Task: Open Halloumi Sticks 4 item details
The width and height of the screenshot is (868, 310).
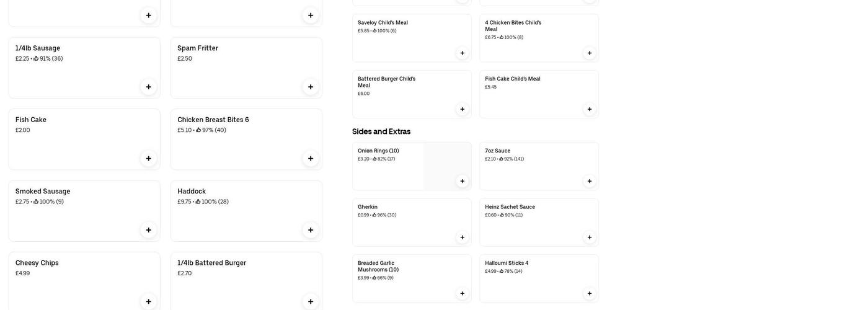Action: [507, 263]
